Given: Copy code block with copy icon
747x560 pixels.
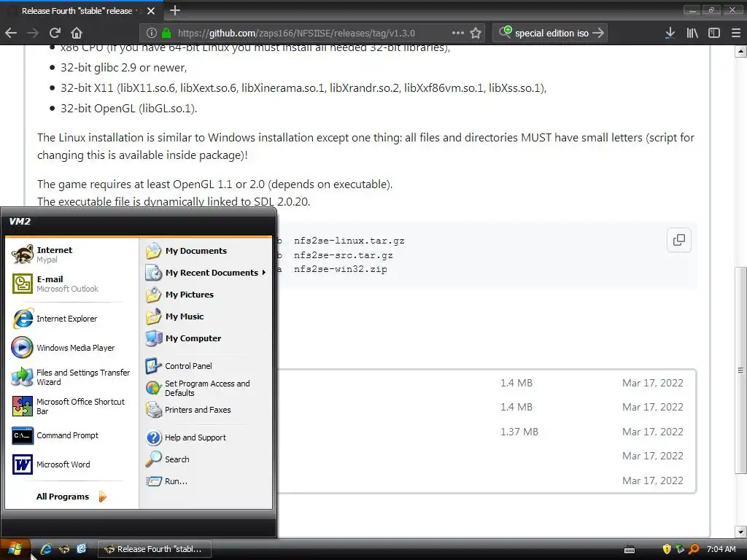Looking at the screenshot, I should click(x=679, y=240).
